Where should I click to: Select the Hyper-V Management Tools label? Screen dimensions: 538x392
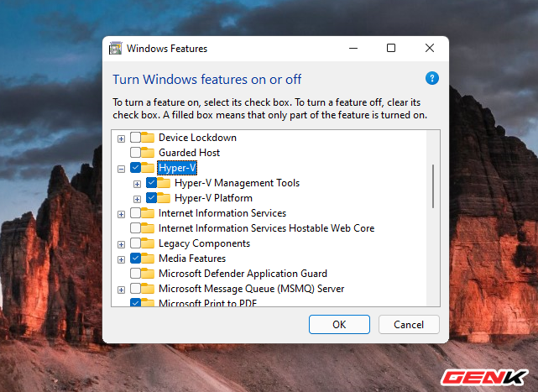coord(237,183)
